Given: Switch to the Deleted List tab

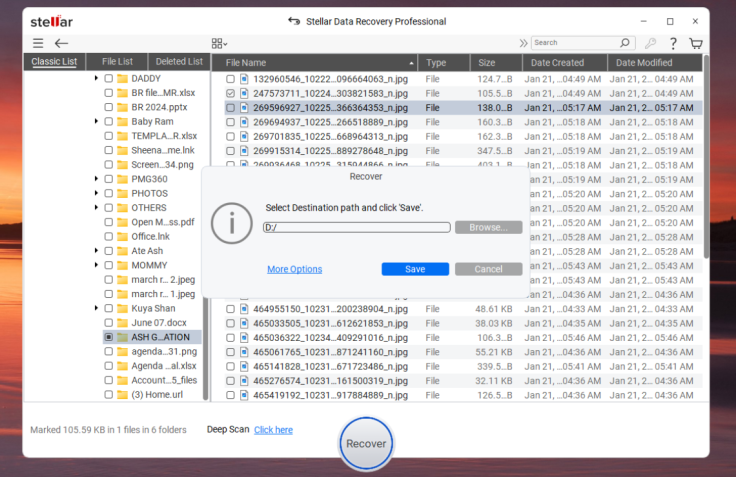Looking at the screenshot, I should coord(179,62).
